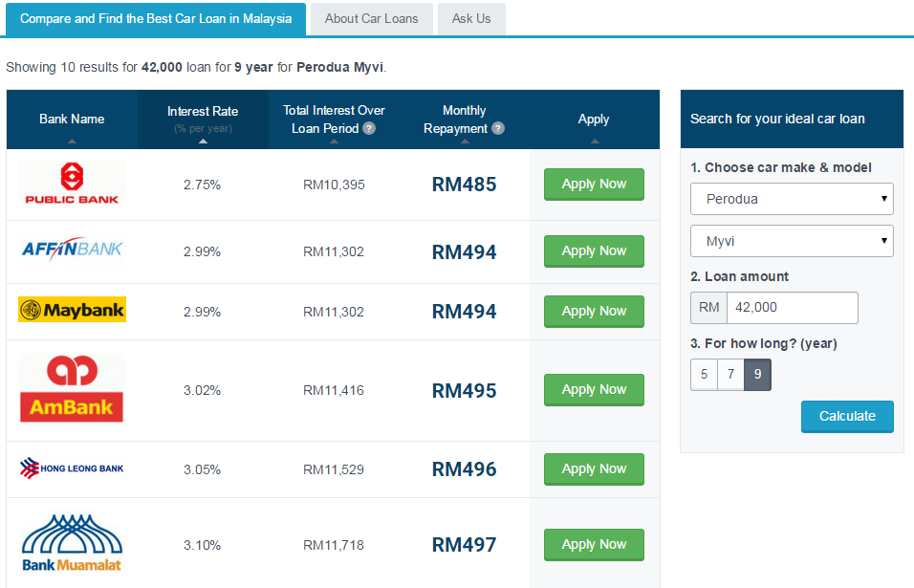Screen dimensions: 914x588
Task: Click the Maybank logo
Action: 72,310
